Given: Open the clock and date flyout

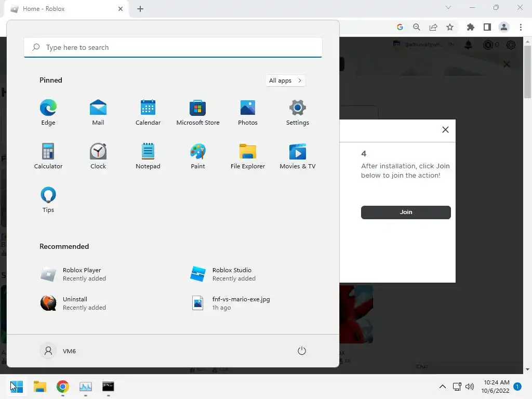Looking at the screenshot, I should click(x=495, y=387).
